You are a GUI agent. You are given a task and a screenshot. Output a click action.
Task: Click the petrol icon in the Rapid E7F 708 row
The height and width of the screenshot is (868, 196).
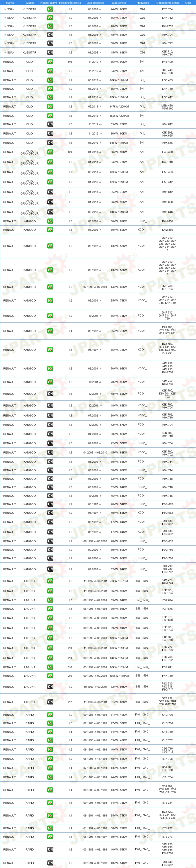point(50,759)
